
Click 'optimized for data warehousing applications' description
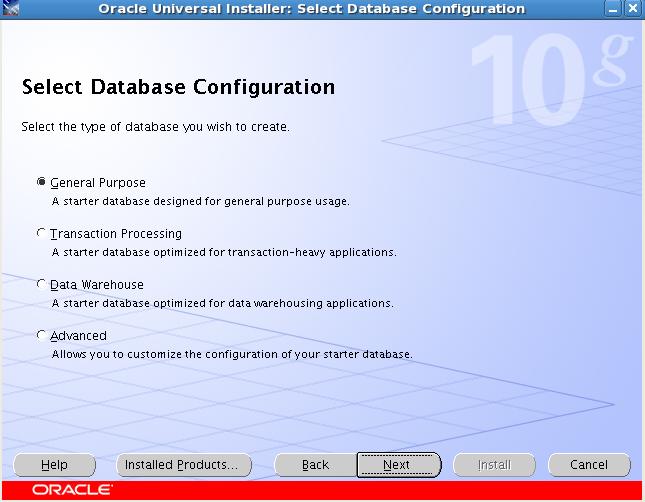click(223, 303)
